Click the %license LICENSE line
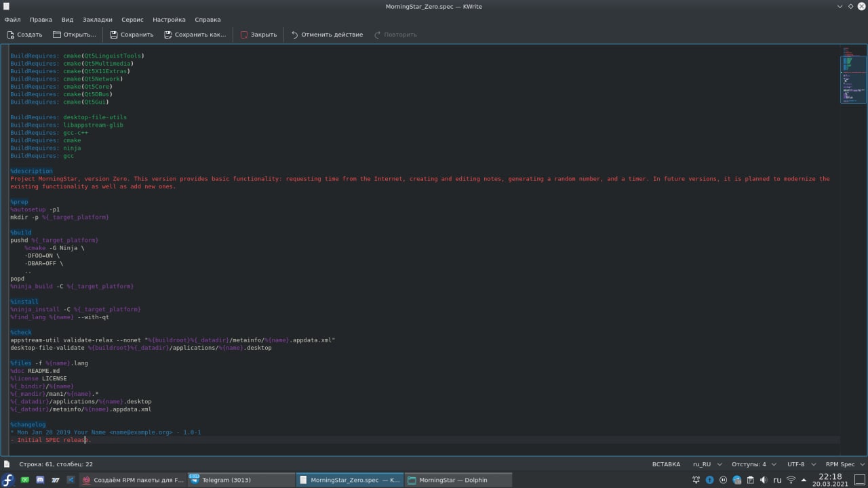 (x=39, y=379)
